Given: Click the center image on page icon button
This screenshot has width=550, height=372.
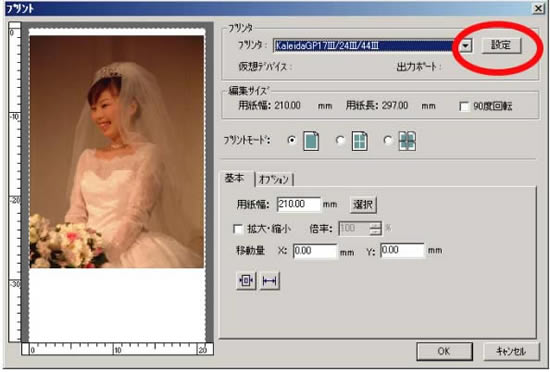Looking at the screenshot, I should pos(246,281).
